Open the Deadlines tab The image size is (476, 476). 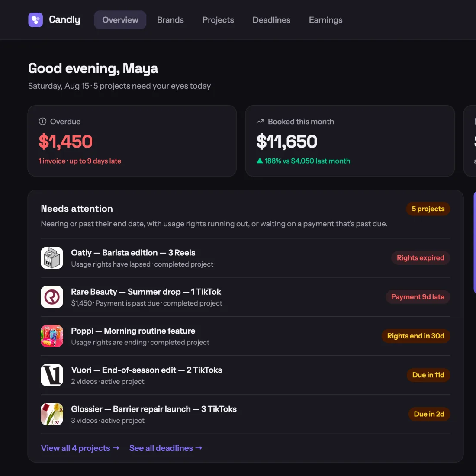[x=271, y=20]
